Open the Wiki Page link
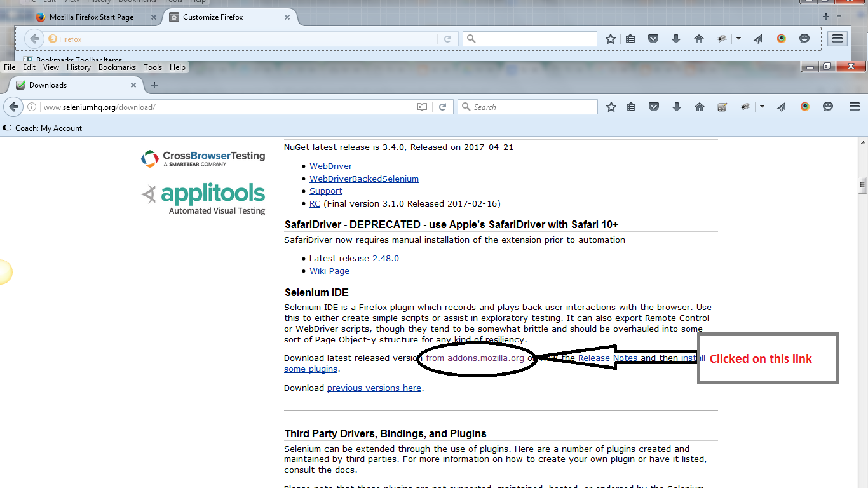868x488 pixels. [x=329, y=271]
